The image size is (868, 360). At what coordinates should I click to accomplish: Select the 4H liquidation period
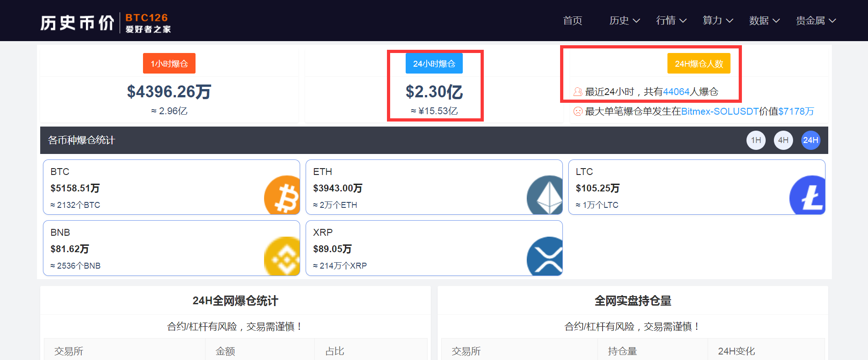[783, 140]
